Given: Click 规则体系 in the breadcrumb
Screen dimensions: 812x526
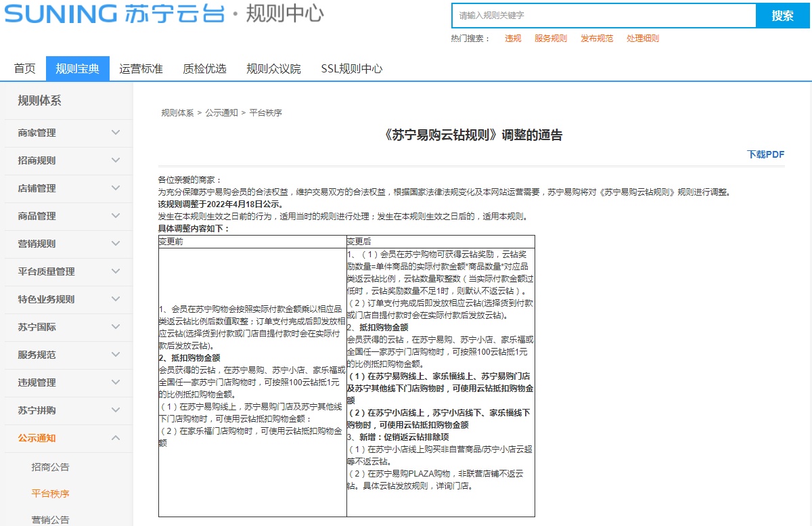Looking at the screenshot, I should click(x=177, y=113).
